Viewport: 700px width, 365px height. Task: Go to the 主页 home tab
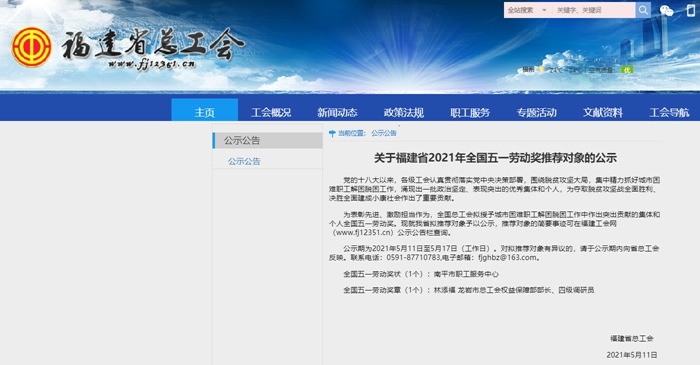point(204,110)
